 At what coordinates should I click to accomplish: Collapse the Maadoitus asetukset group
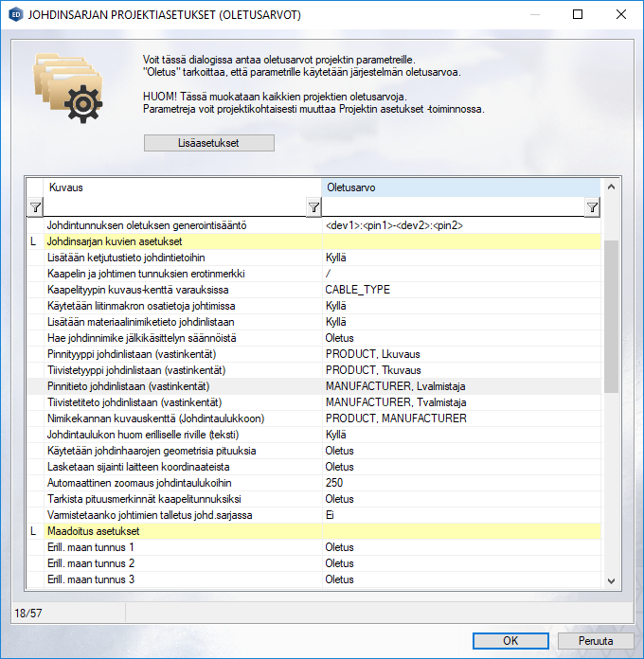(x=34, y=532)
